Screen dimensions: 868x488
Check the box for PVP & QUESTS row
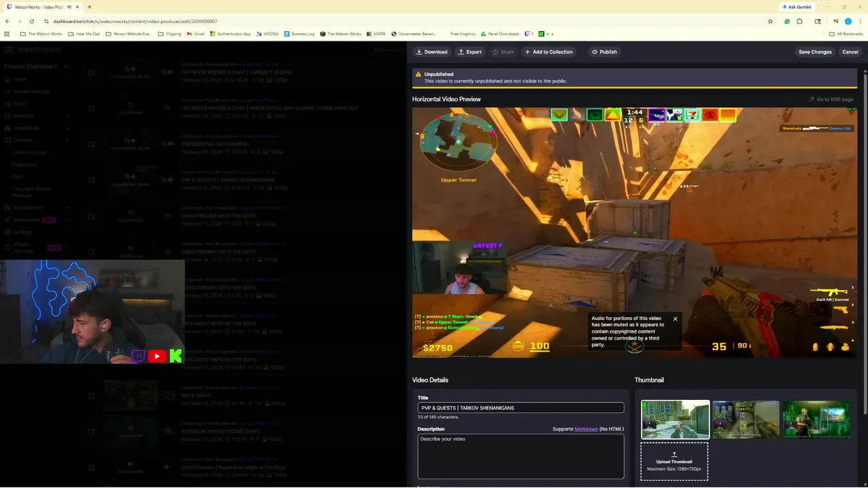(91, 180)
